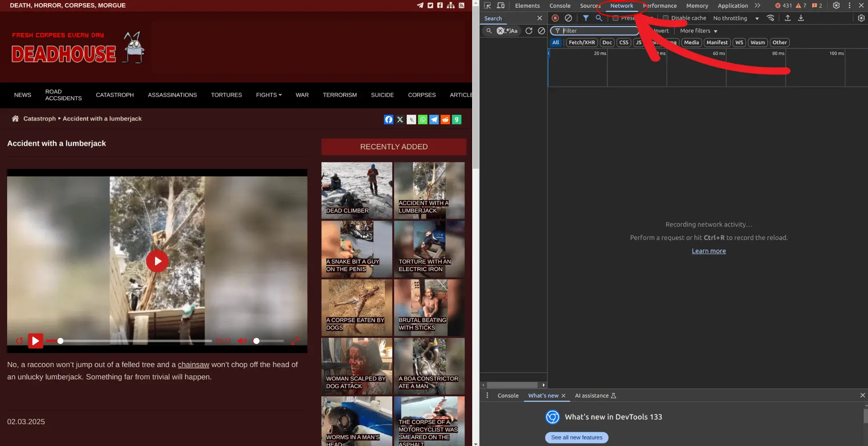
Task: Toggle the Wasm request type filter
Action: point(758,42)
